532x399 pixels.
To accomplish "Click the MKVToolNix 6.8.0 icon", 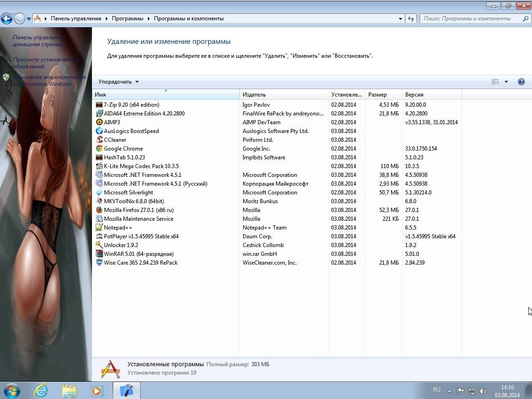I will 99,201.
